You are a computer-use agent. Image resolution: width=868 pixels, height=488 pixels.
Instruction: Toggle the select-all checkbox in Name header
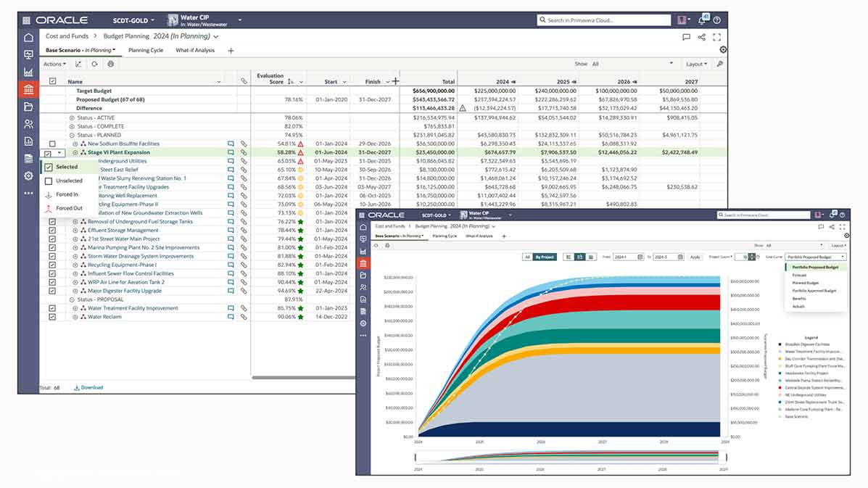click(x=52, y=82)
